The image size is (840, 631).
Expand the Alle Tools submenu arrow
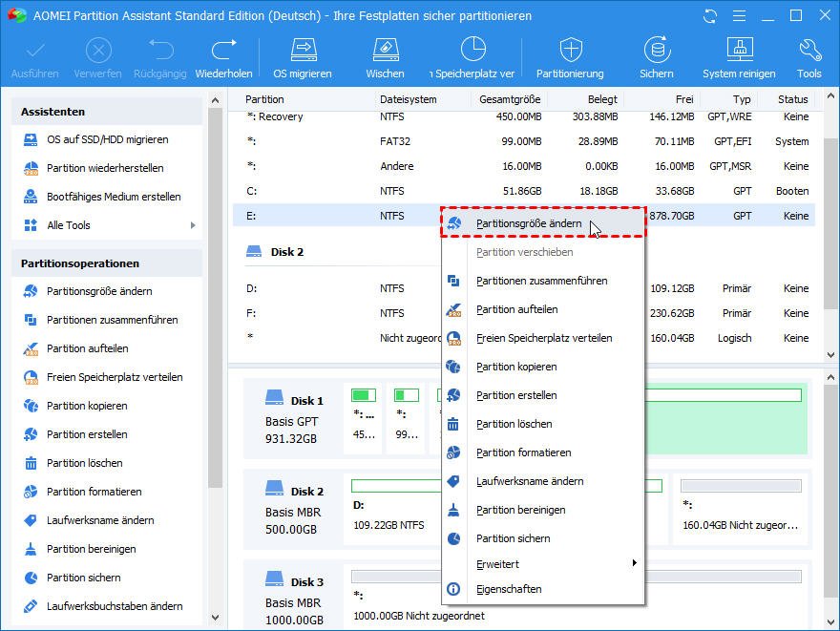(193, 225)
